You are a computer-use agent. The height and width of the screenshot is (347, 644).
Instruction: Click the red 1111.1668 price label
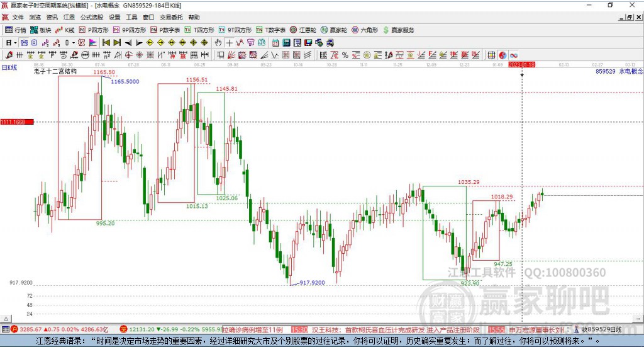(x=17, y=122)
